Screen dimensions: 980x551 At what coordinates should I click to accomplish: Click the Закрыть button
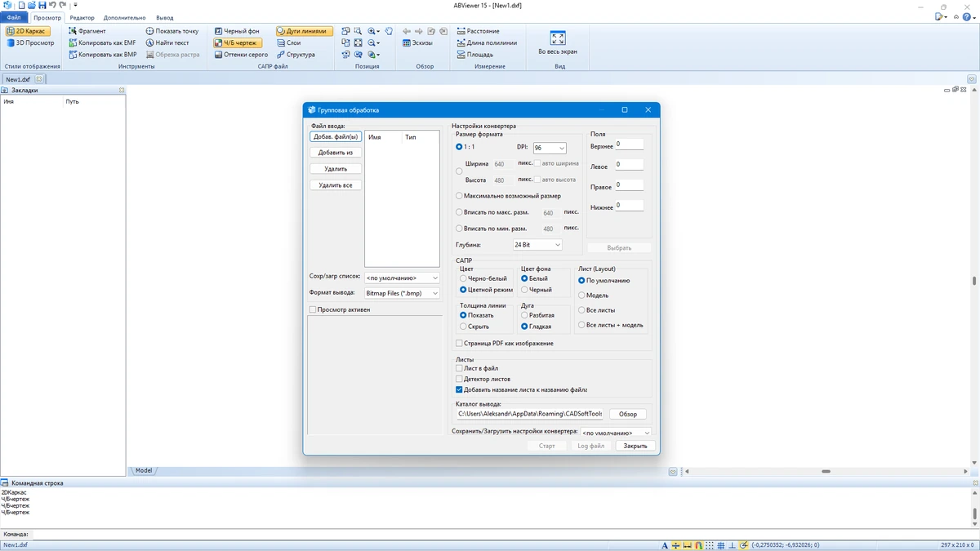pos(635,446)
